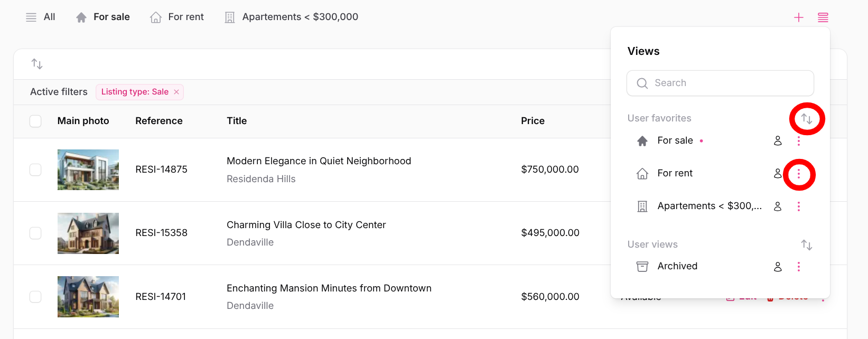Click person icon beside For sale view

click(778, 141)
